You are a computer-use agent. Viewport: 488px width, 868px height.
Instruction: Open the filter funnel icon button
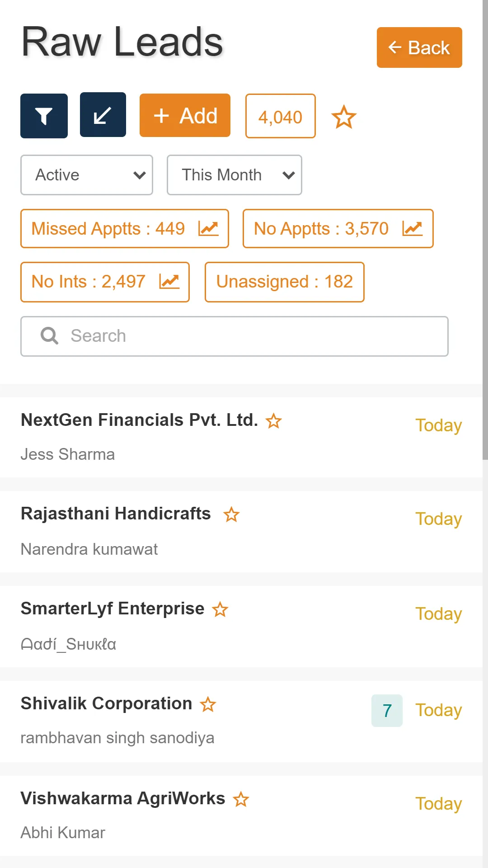pos(44,116)
